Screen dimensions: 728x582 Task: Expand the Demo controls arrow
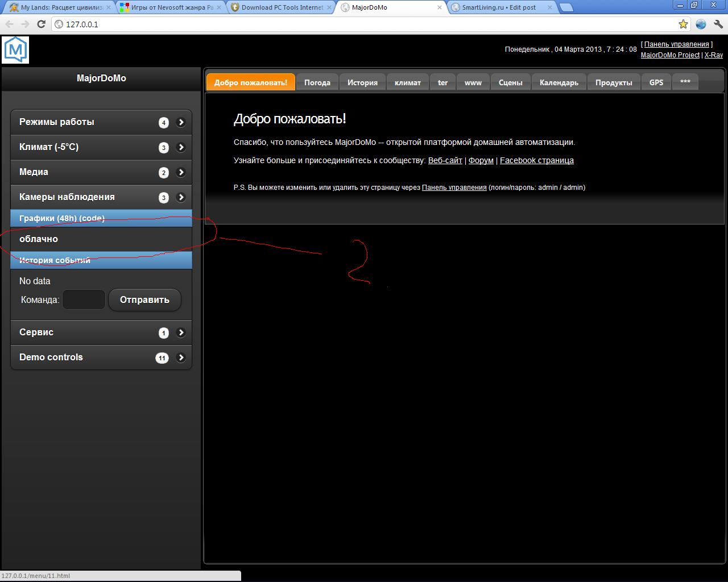181,357
